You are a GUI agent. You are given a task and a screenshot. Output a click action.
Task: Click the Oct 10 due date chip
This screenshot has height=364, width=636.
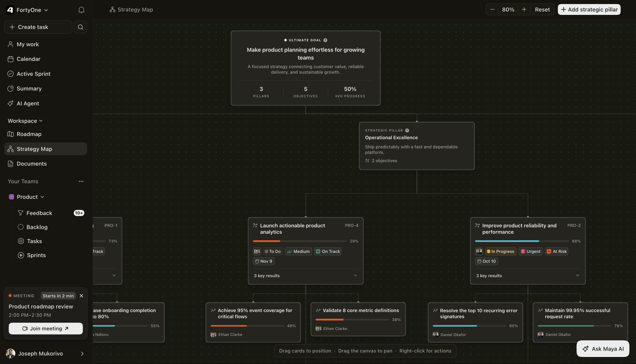point(486,261)
